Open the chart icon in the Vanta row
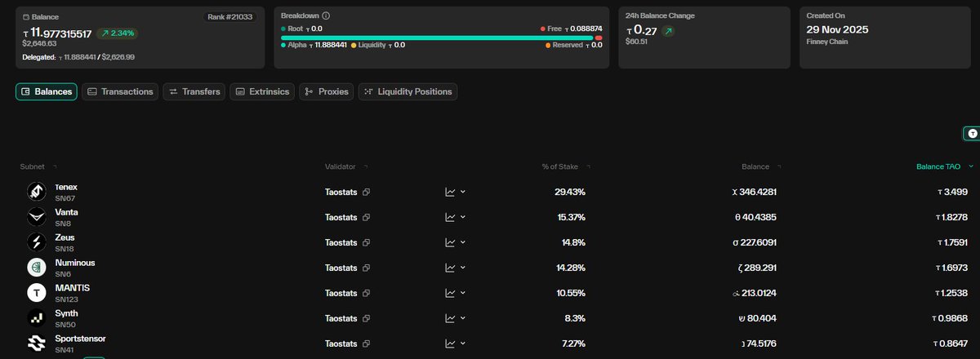 tap(450, 217)
